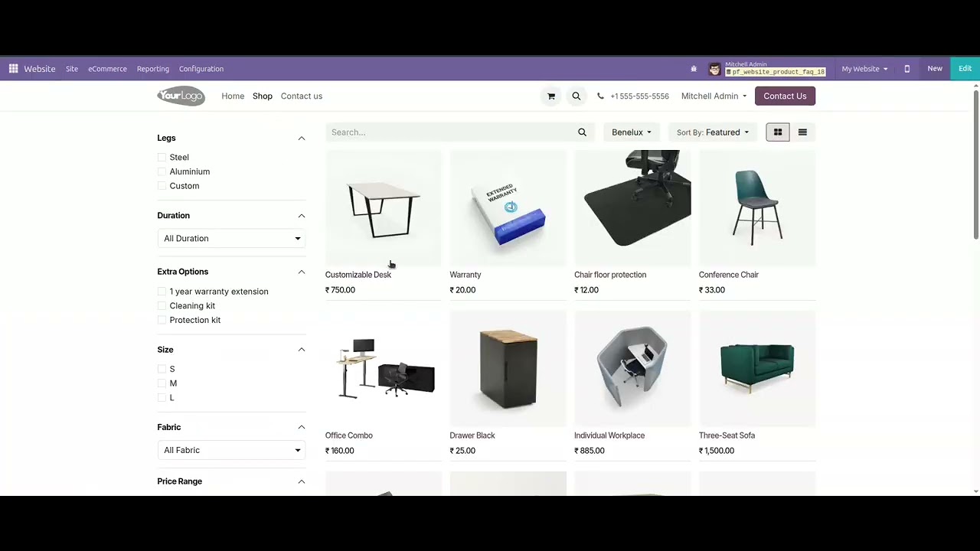The height and width of the screenshot is (551, 980).
Task: Click the YourLogo site logo
Action: tap(181, 96)
